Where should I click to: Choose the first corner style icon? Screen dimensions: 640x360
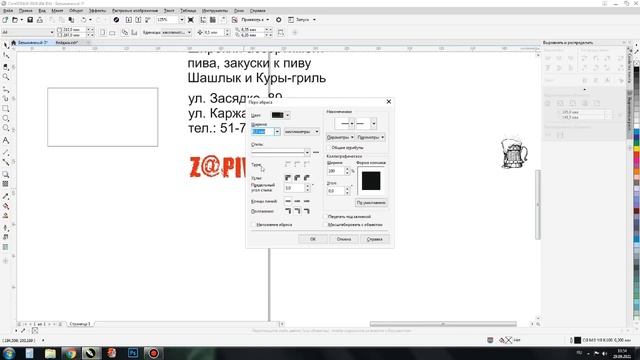point(288,178)
